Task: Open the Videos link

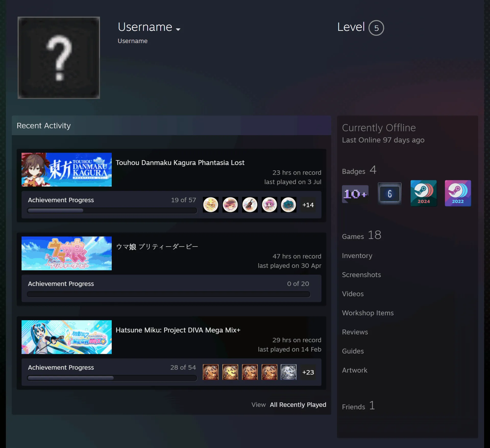Action: click(353, 294)
